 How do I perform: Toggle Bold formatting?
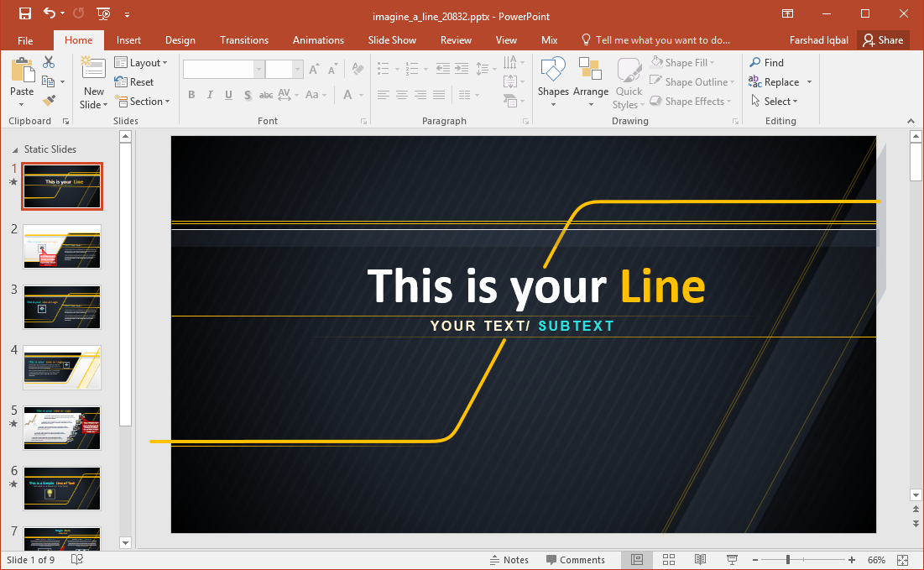[191, 95]
